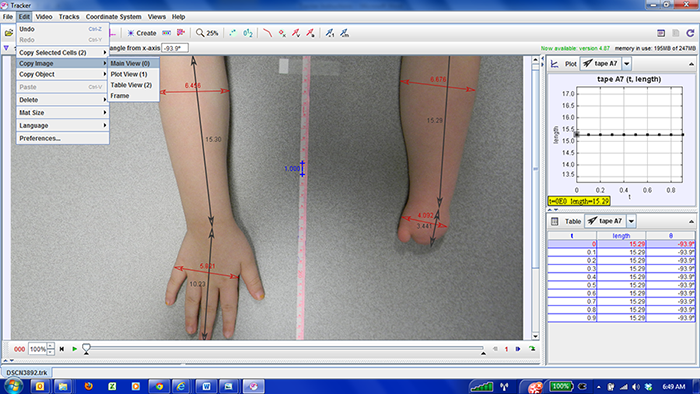Click the red 000 frame readout
This screenshot has height=394, width=700.
coord(19,349)
